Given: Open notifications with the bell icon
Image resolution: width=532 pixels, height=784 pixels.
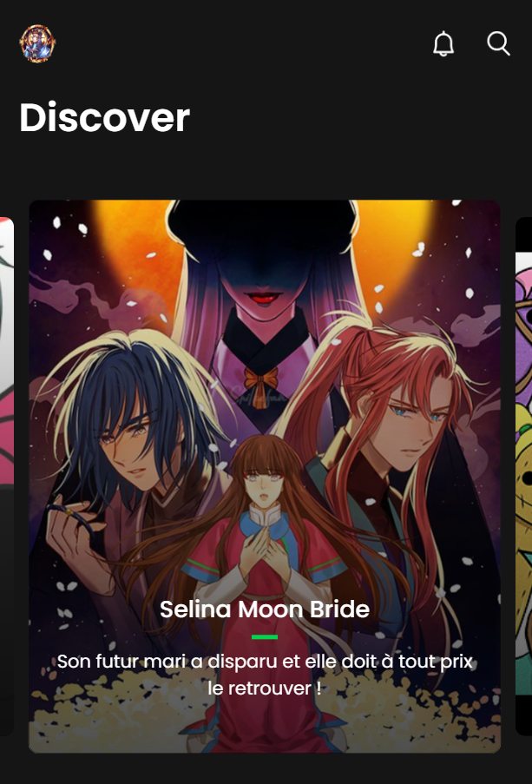Looking at the screenshot, I should 443,43.
